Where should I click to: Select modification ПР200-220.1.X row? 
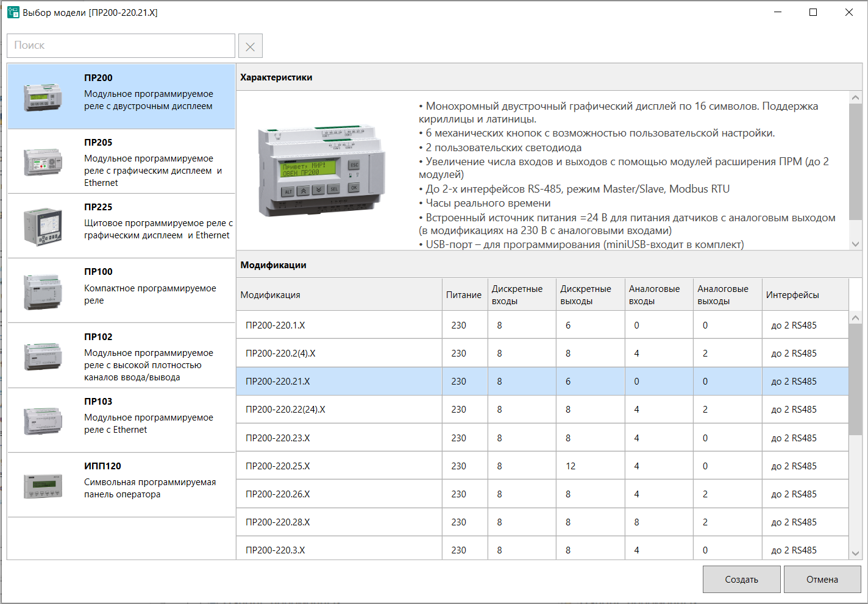tap(338, 325)
